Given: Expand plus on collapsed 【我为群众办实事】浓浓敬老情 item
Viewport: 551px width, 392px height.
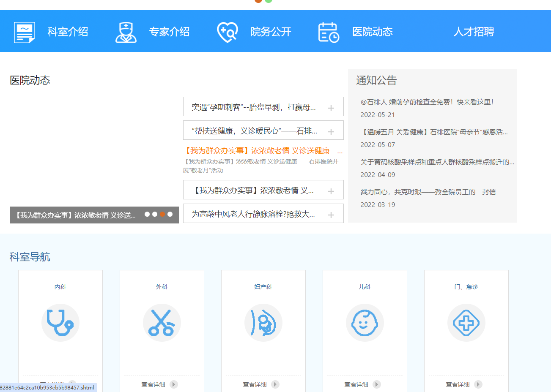Looking at the screenshot, I should pyautogui.click(x=331, y=191).
